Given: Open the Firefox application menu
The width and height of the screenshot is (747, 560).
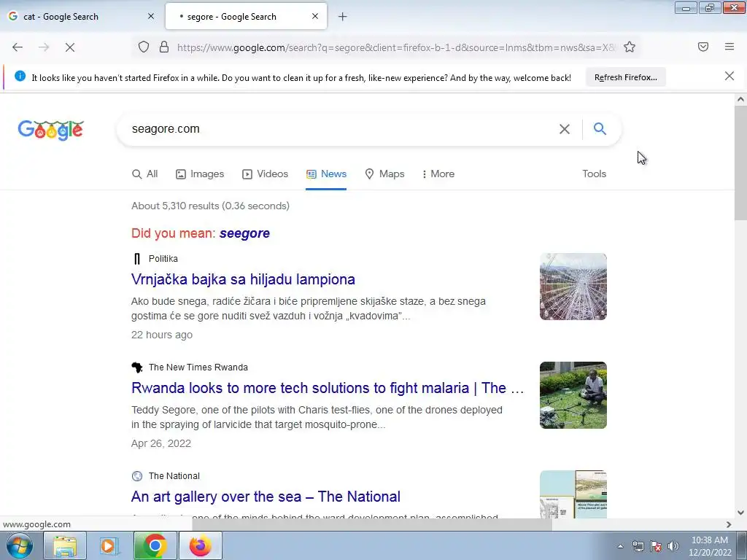Looking at the screenshot, I should pyautogui.click(x=729, y=47).
